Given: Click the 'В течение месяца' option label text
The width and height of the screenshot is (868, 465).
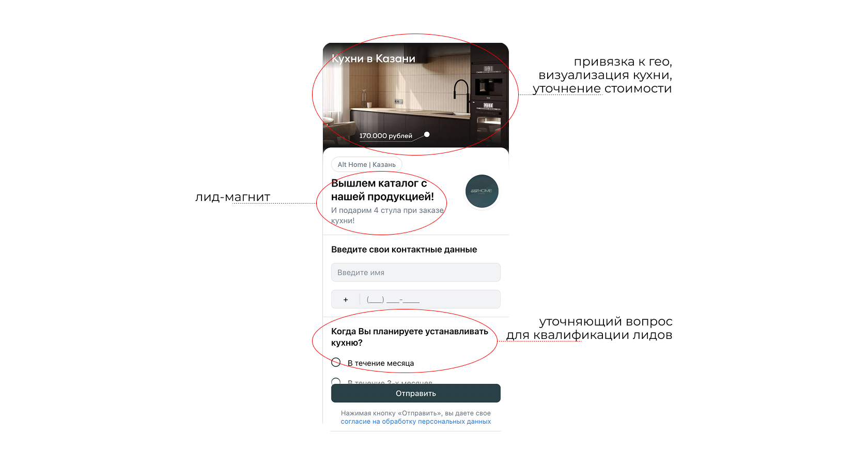Looking at the screenshot, I should coord(381,363).
